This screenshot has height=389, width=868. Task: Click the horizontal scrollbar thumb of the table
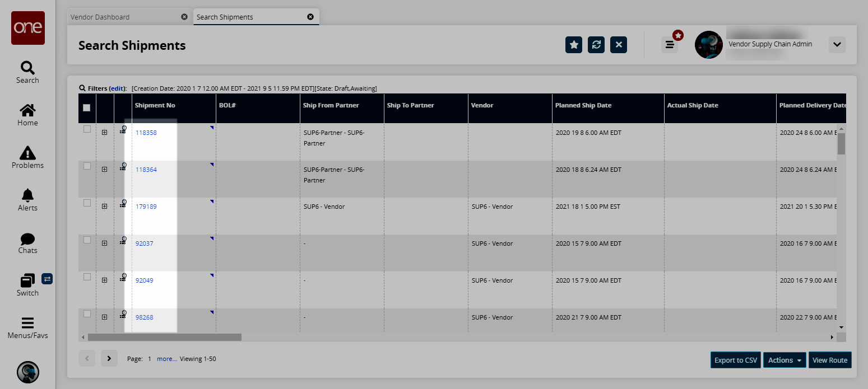[165, 337]
